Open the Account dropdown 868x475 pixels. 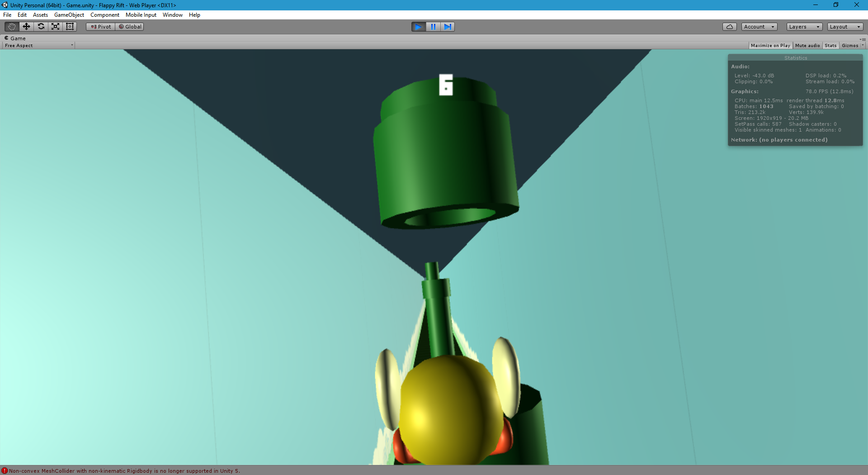(x=759, y=27)
